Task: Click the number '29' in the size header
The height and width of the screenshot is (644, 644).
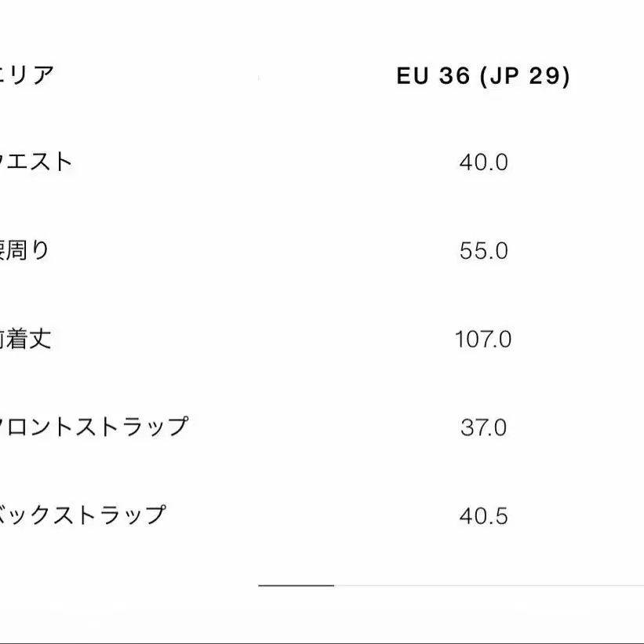Action: click(547, 76)
